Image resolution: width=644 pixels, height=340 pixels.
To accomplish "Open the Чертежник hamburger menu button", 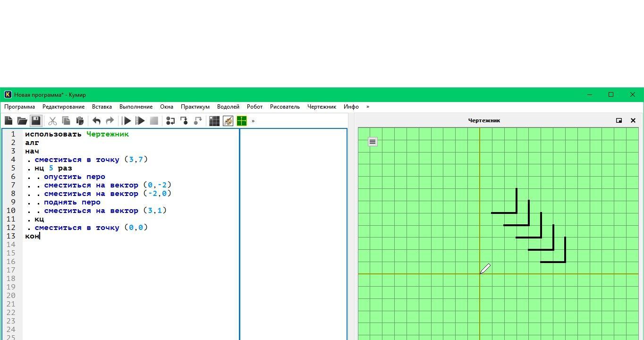I will [373, 142].
